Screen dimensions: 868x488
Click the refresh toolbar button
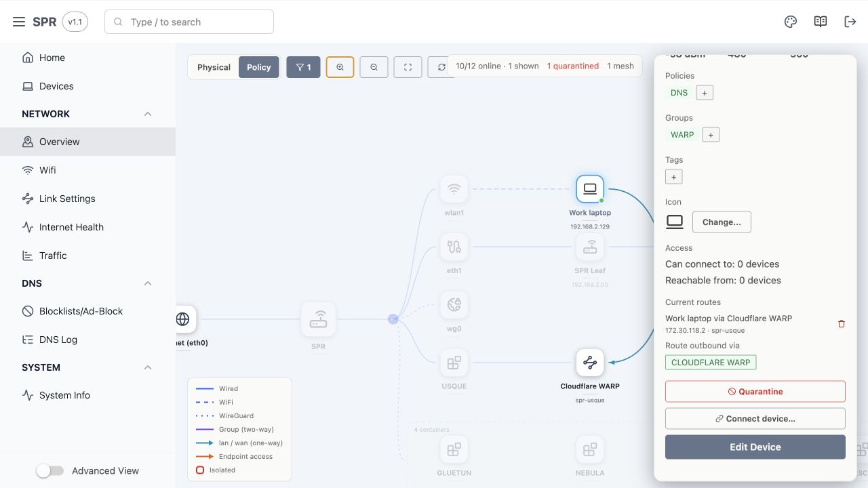[441, 67]
